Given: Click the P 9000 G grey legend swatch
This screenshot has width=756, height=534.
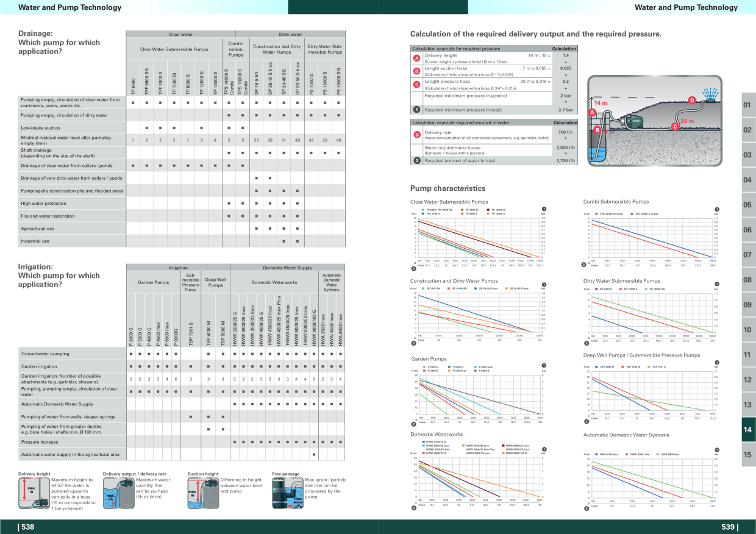Looking at the screenshot, I should click(x=476, y=371).
